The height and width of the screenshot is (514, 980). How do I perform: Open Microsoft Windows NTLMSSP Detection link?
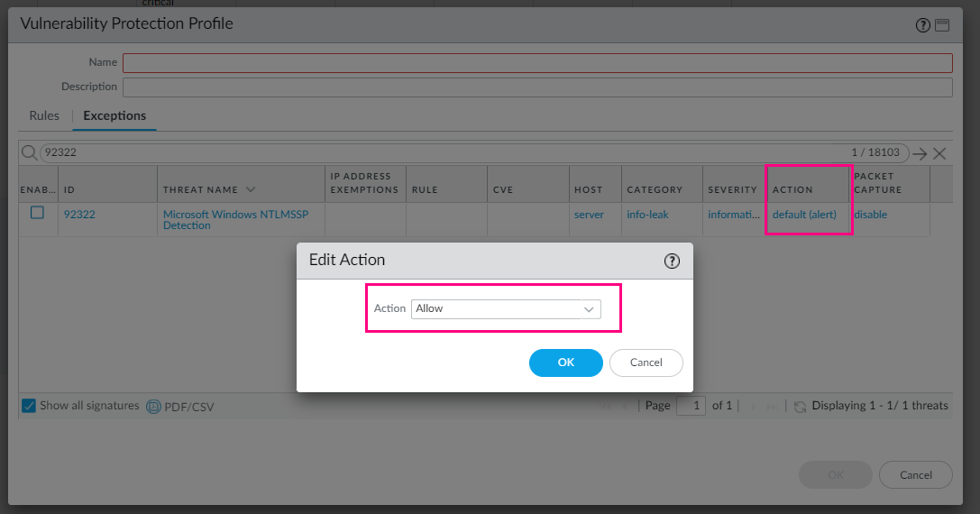click(x=235, y=219)
